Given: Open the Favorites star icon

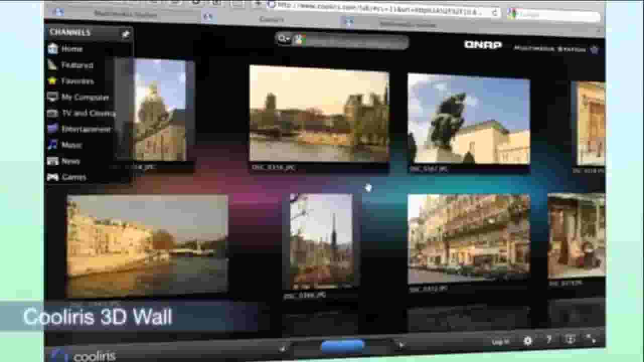Looking at the screenshot, I should [53, 81].
